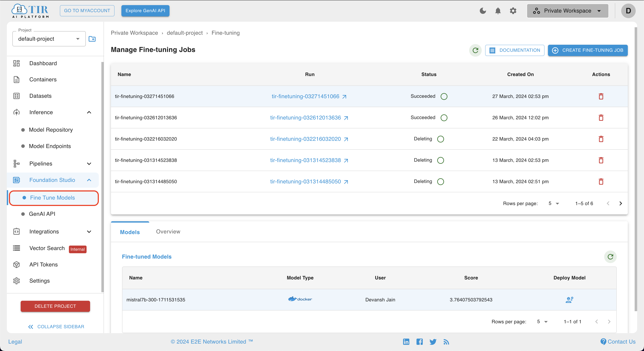644x351 pixels.
Task: Click user cell Devansh Jain
Action: (x=380, y=299)
